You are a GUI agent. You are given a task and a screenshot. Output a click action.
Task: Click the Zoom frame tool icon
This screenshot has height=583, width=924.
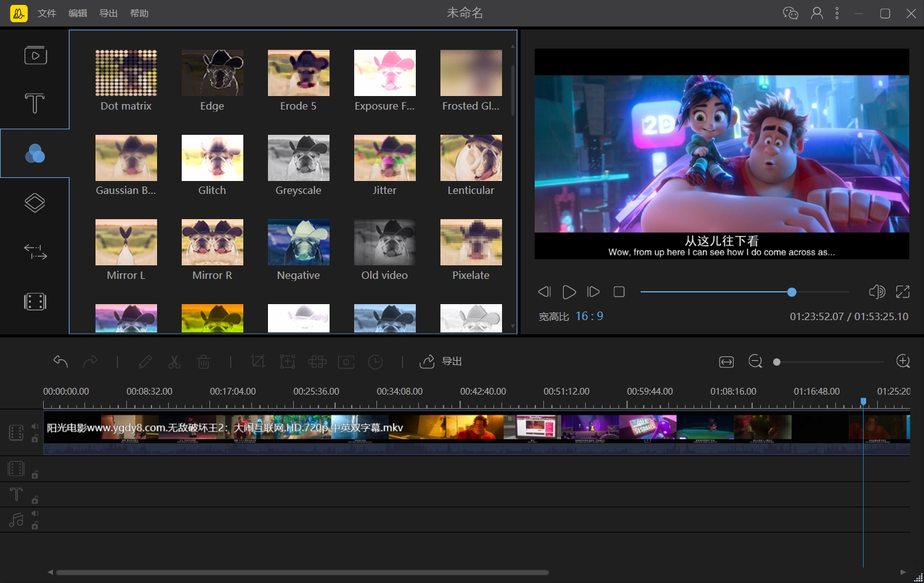tap(288, 362)
